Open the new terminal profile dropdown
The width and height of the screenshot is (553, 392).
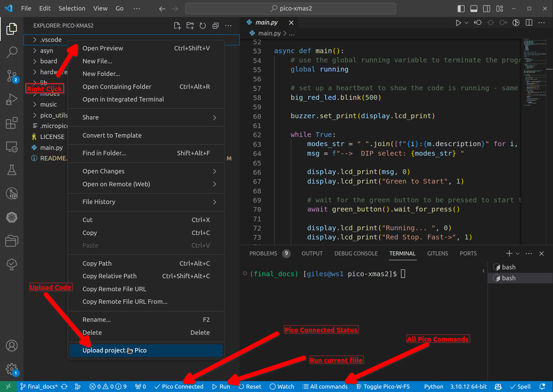tap(518, 253)
